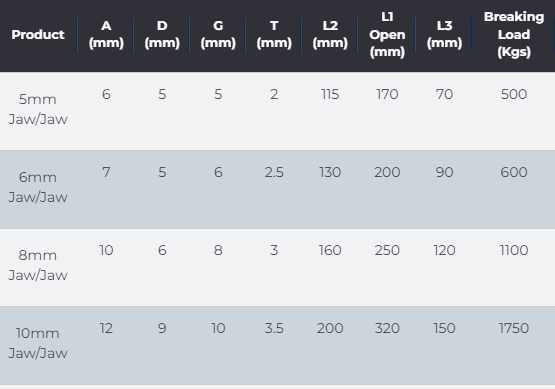Select the L2 (mm) column header
The height and width of the screenshot is (389, 555).
click(330, 34)
